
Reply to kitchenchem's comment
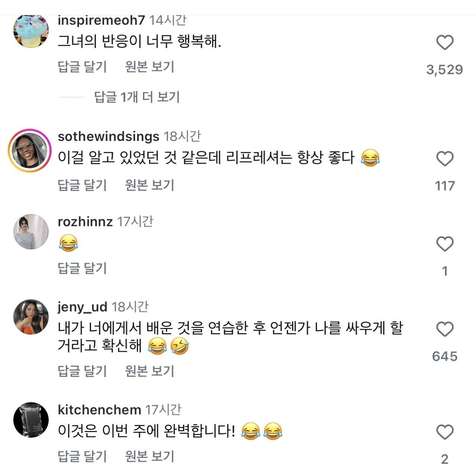tap(82, 456)
